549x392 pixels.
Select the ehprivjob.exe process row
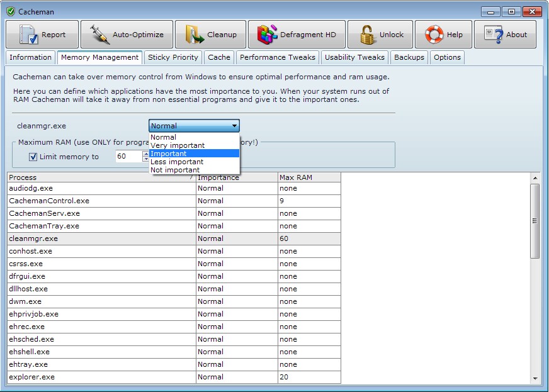(174, 315)
